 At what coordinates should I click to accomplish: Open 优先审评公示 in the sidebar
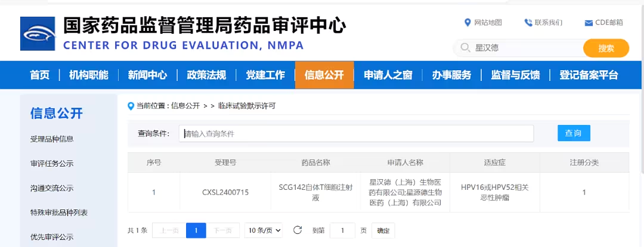click(x=52, y=237)
